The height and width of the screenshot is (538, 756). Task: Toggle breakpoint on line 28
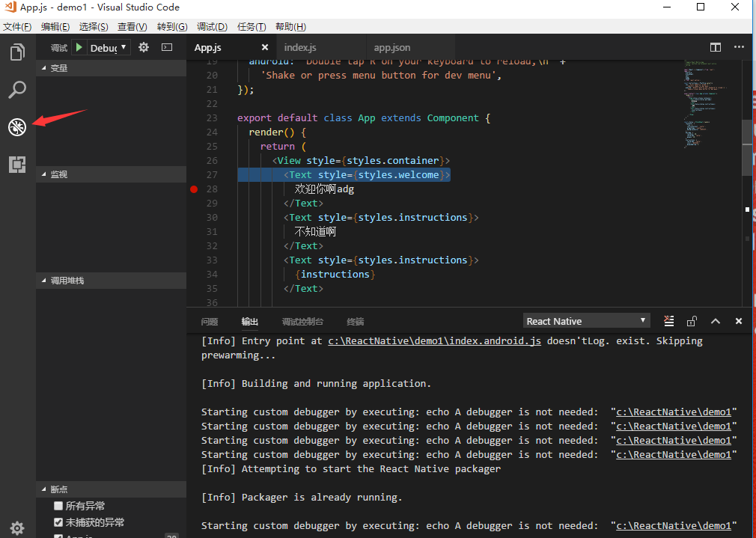coord(194,189)
